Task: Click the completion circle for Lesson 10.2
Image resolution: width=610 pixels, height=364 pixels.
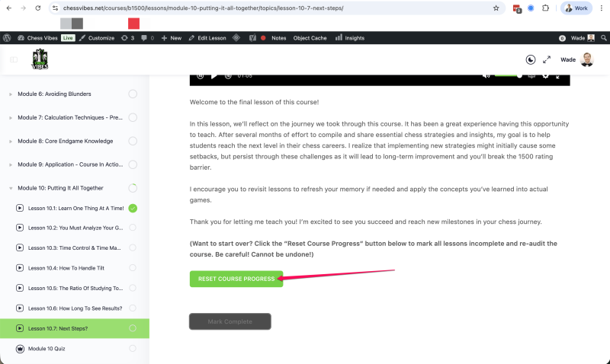Action: 133,228
